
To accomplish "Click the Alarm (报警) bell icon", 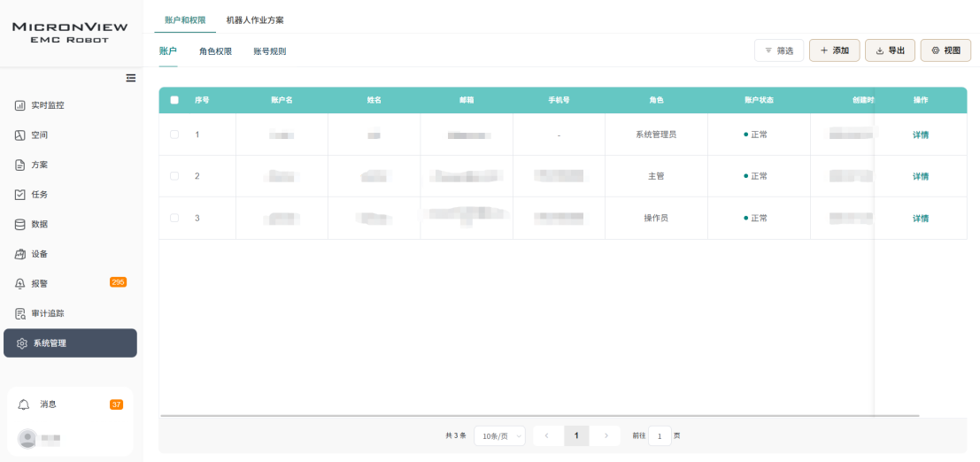I will [19, 284].
